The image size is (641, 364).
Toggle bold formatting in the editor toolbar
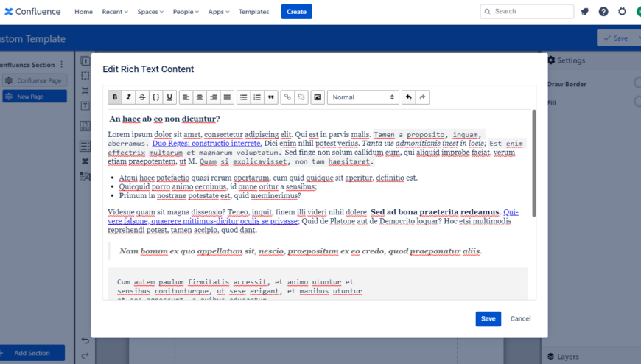click(x=115, y=97)
